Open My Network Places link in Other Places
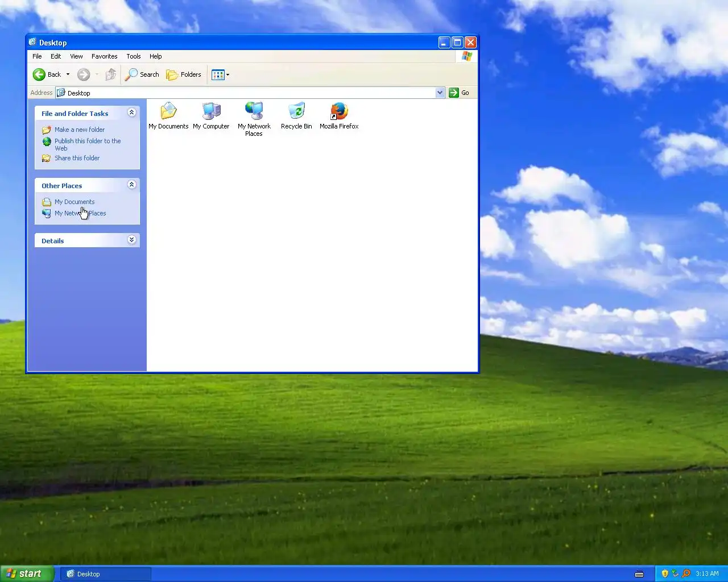 [x=80, y=213]
